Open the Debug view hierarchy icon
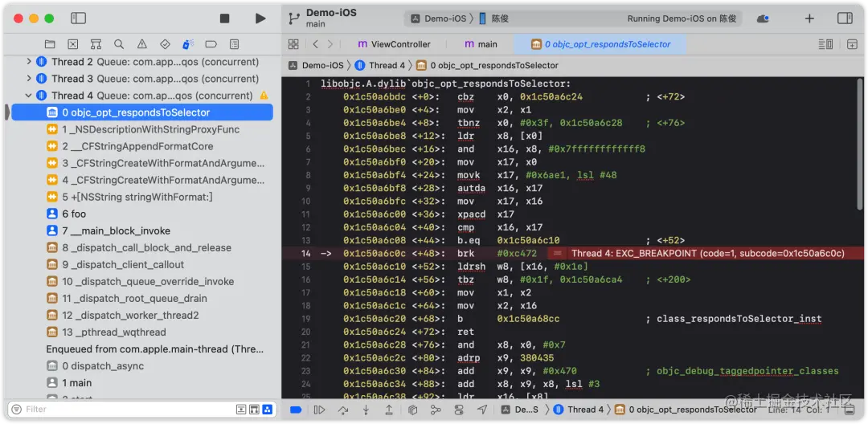The image size is (868, 424). (412, 410)
